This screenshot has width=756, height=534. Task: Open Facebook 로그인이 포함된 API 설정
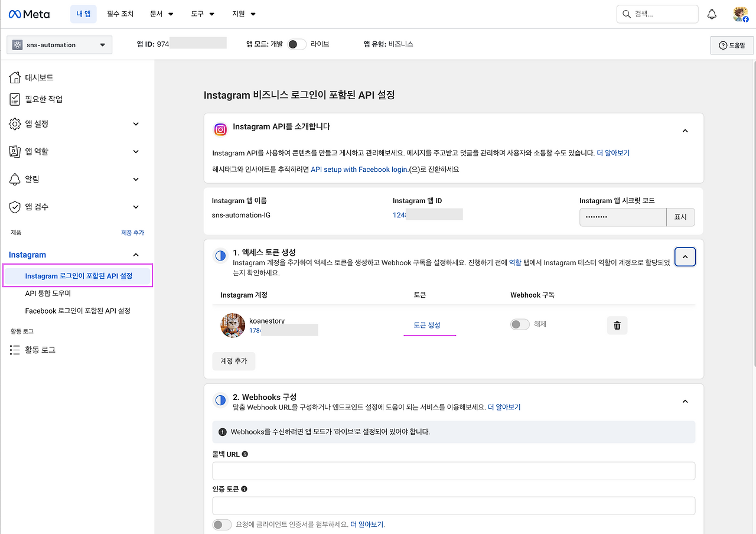(77, 311)
